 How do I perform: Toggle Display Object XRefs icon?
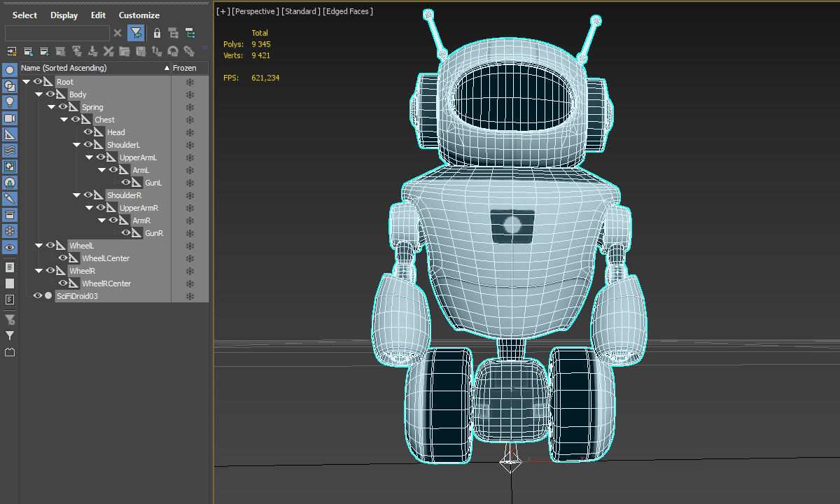click(x=10, y=183)
